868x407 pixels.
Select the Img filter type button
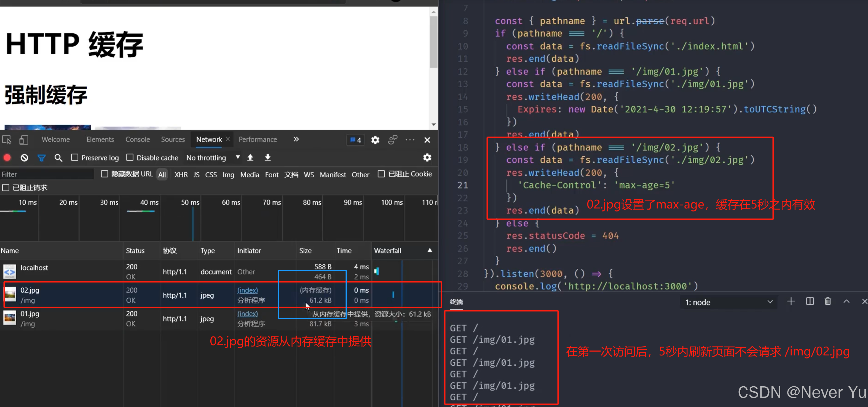point(228,175)
